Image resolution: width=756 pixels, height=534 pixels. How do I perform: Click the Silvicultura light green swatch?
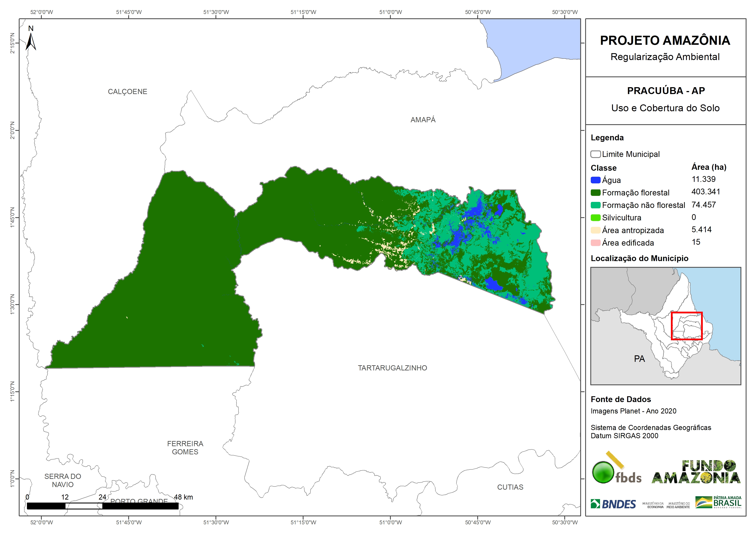click(595, 218)
